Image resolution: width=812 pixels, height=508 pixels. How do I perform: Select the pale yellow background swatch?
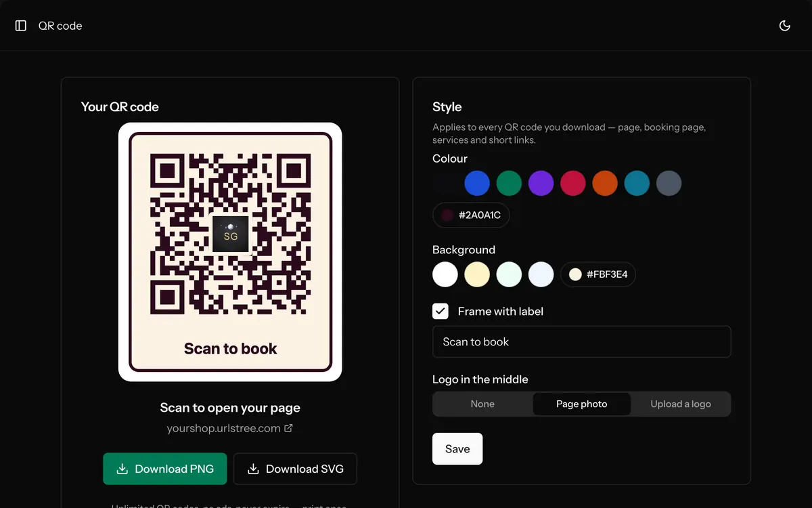coord(477,274)
